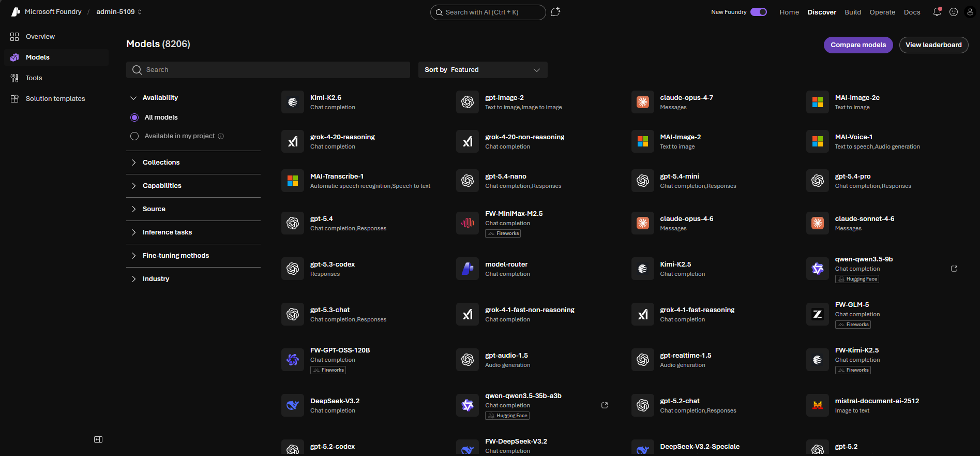Switch to the Build tab

point(853,12)
